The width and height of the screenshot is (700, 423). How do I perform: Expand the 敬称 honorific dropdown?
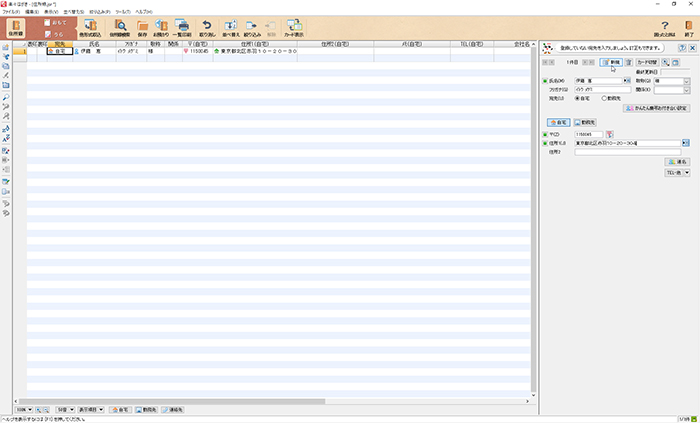686,80
